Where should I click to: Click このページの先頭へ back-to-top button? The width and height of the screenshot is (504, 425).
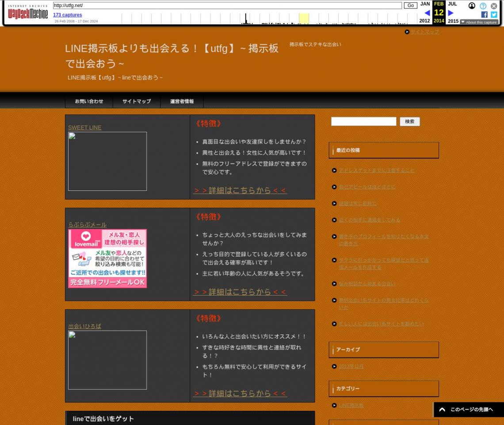click(x=468, y=409)
